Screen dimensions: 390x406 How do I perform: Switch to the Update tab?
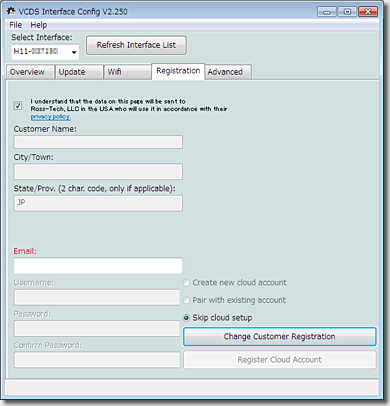tap(79, 72)
